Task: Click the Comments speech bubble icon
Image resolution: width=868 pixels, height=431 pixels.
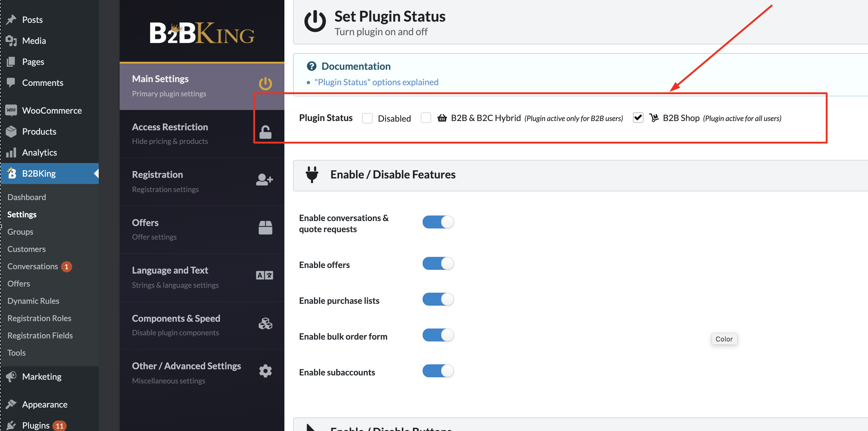Action: [x=11, y=83]
